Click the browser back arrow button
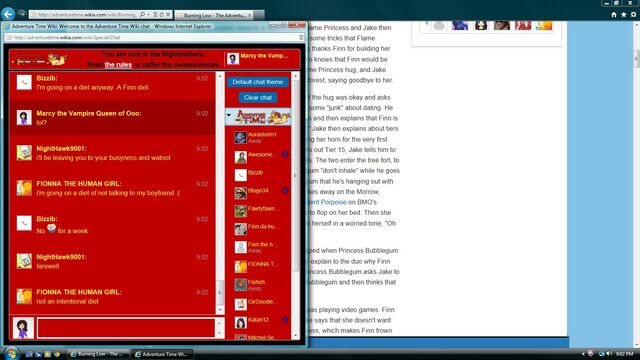The height and width of the screenshot is (360, 640). [x=8, y=14]
